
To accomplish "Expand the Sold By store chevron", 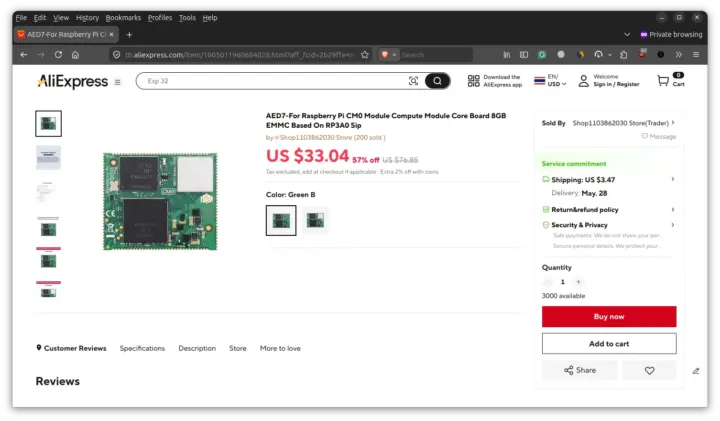I will pos(673,123).
